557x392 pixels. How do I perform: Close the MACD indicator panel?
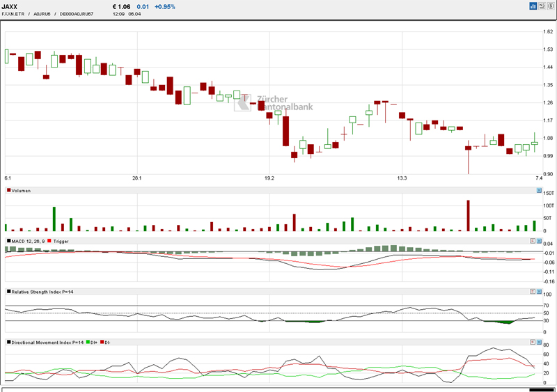pos(539,241)
